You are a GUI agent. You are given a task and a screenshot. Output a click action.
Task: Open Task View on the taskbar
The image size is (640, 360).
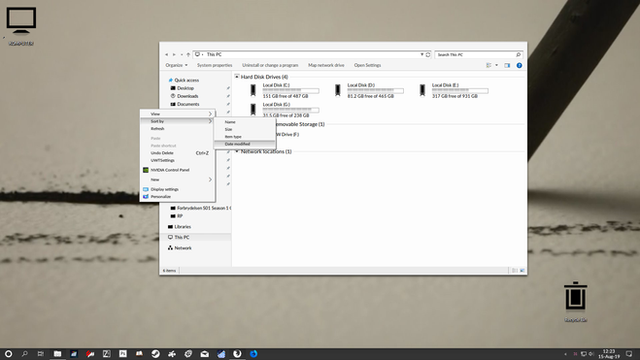point(40,354)
